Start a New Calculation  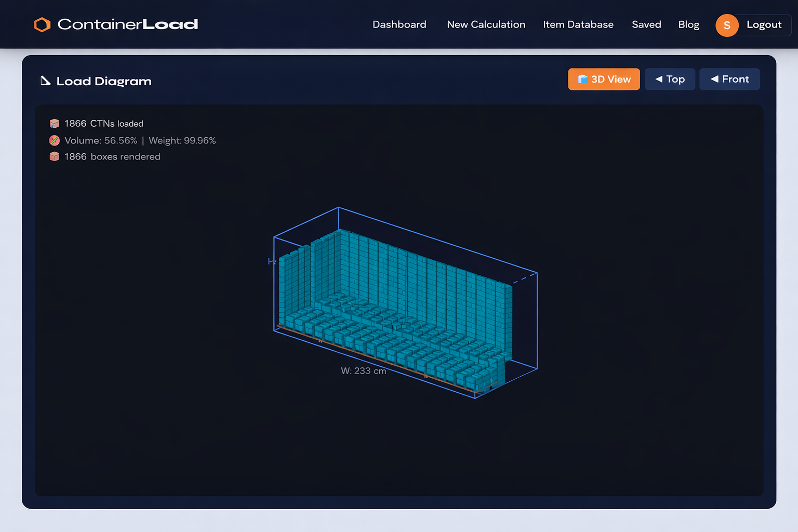point(486,24)
